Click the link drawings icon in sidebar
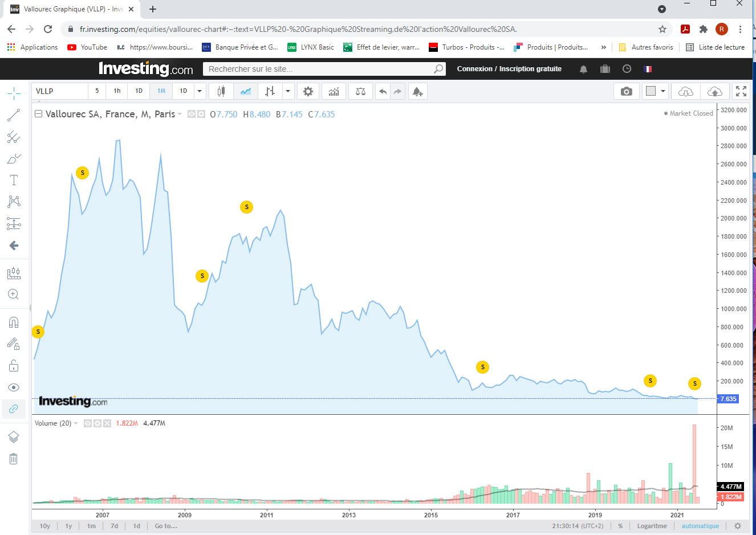Screen dimensions: 756x535 point(14,409)
